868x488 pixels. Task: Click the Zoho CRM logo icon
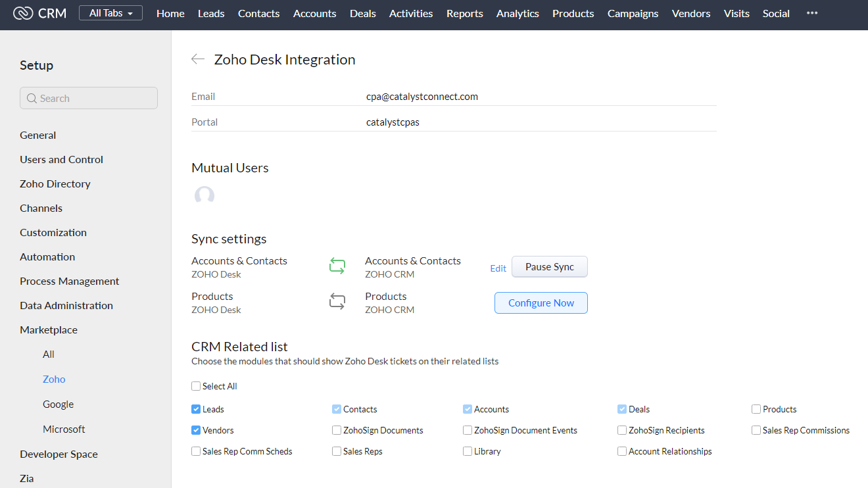(x=22, y=13)
